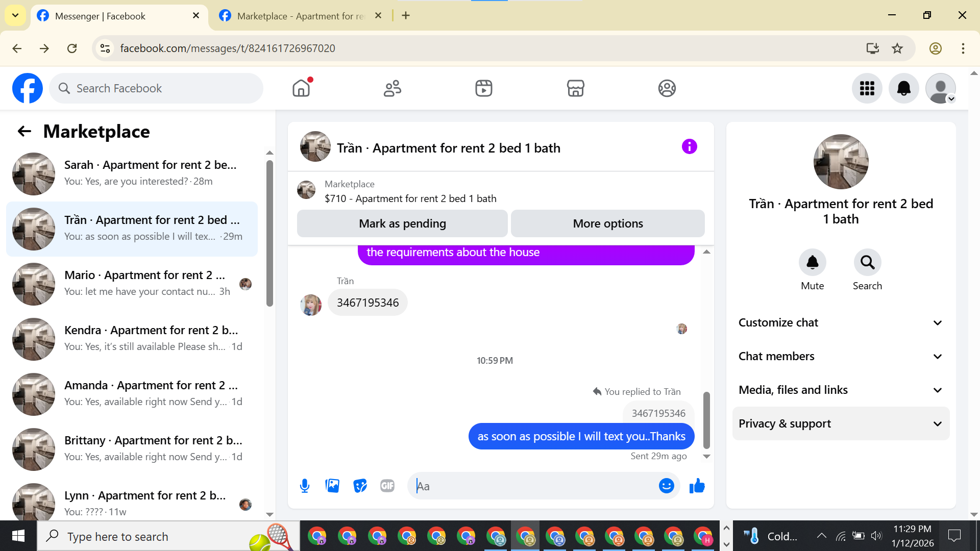Search within the conversation
980x551 pixels.
(x=867, y=263)
